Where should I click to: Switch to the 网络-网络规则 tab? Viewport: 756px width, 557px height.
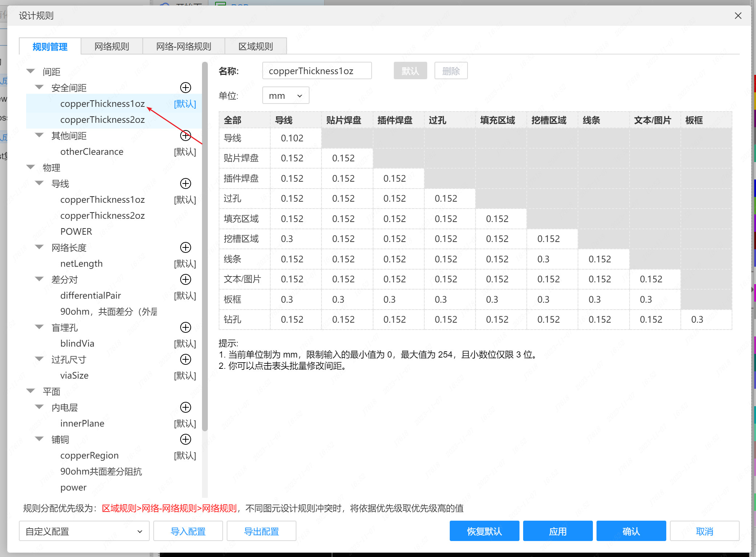click(x=184, y=47)
